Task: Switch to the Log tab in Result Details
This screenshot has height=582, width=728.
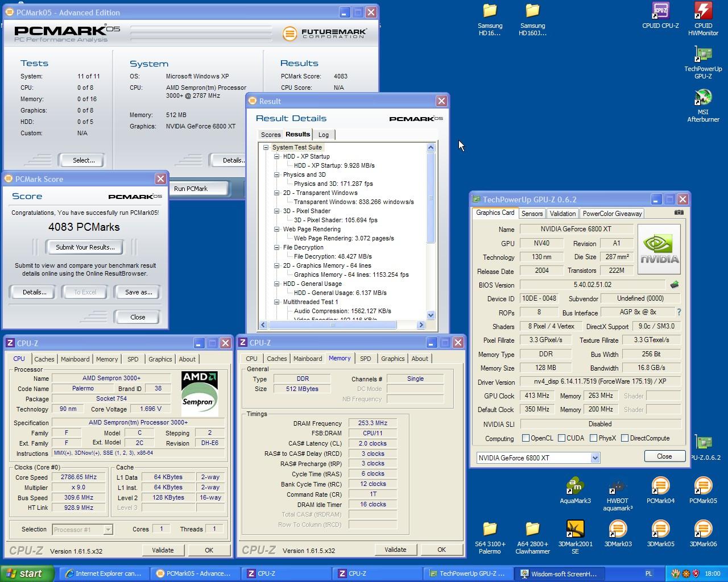Action: coord(324,135)
